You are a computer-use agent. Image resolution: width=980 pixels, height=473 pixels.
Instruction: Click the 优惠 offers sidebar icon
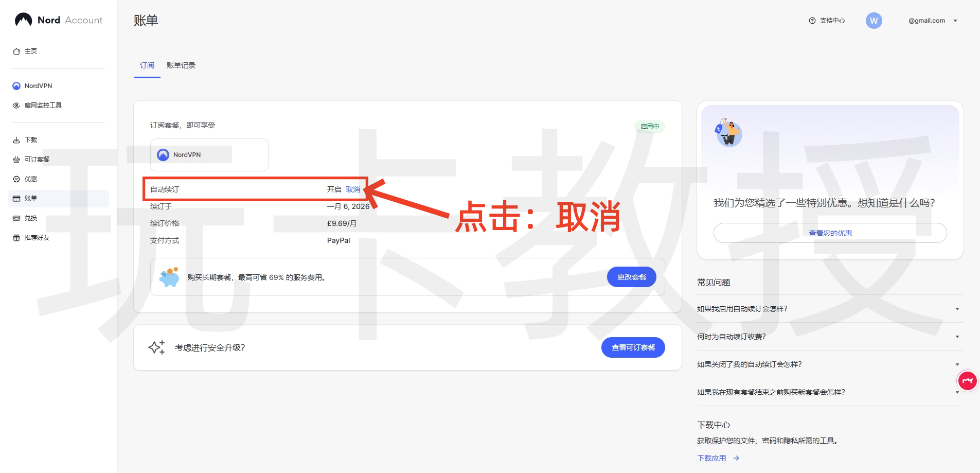tap(16, 179)
